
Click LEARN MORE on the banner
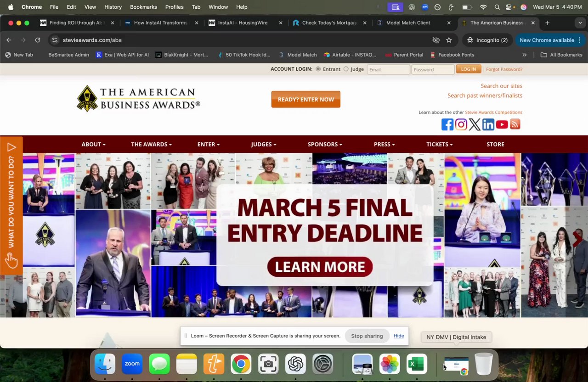pos(320,267)
